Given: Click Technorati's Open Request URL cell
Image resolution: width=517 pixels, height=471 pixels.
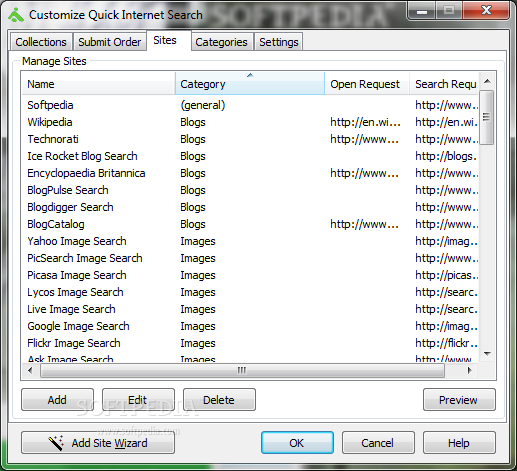Looking at the screenshot, I should [364, 139].
